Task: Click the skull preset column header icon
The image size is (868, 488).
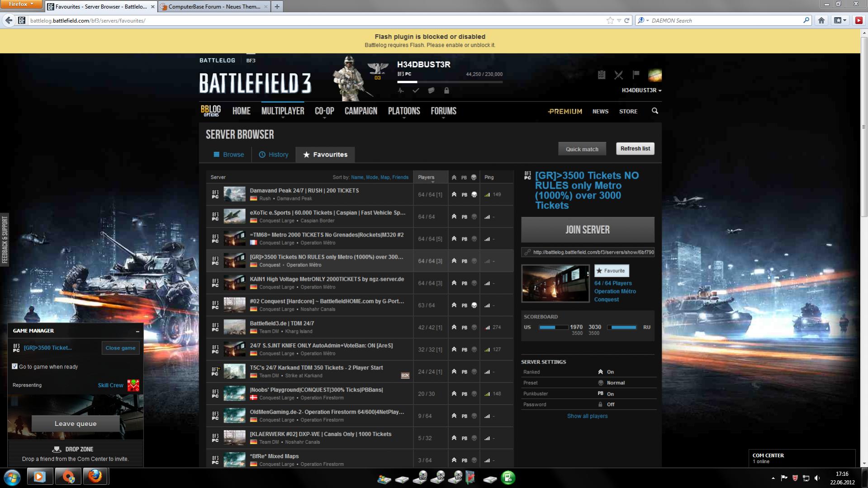Action: click(x=474, y=177)
